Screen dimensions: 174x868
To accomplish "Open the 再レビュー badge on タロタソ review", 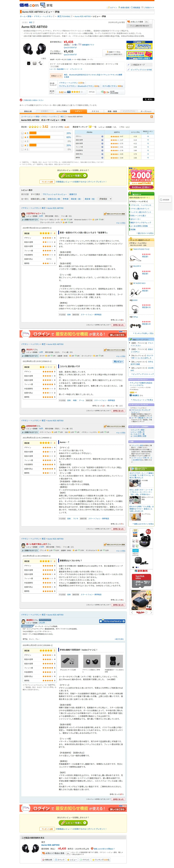I will [x=119, y=362].
